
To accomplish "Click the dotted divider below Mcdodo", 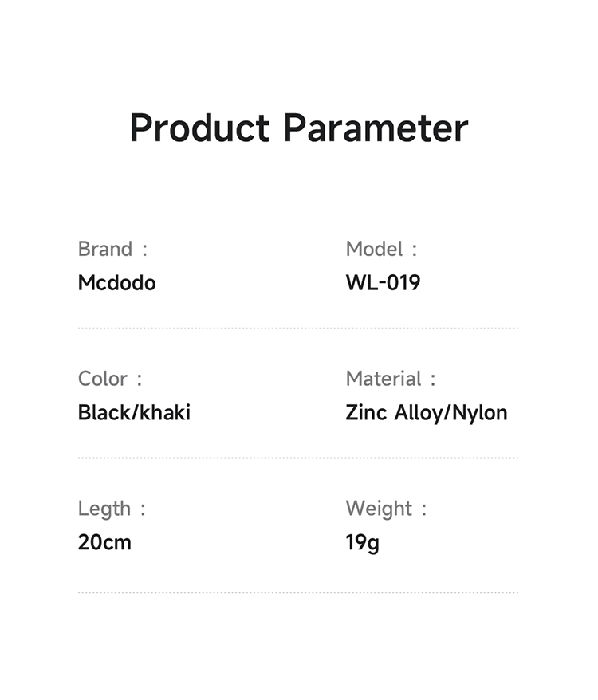I will [297, 328].
